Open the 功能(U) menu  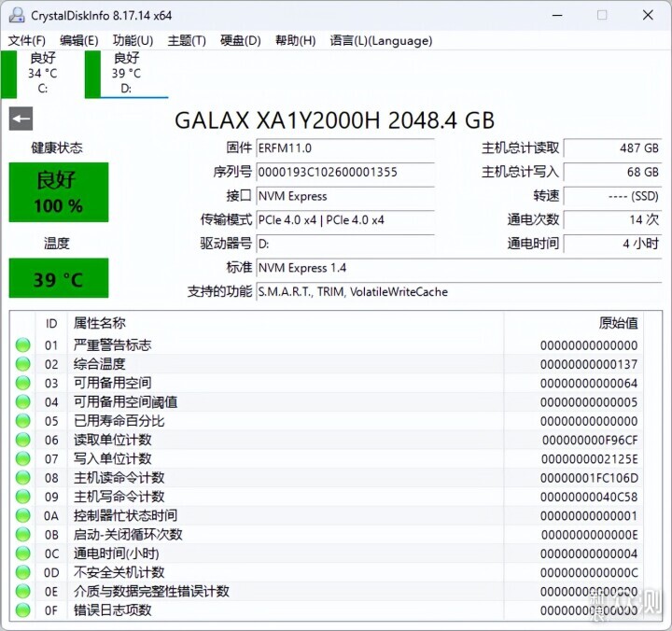tap(133, 41)
